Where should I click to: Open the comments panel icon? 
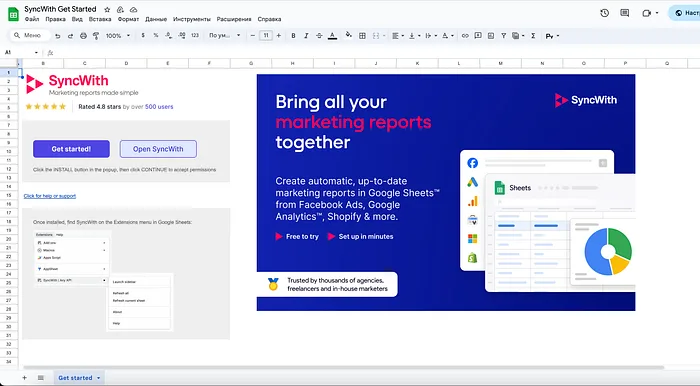[625, 13]
